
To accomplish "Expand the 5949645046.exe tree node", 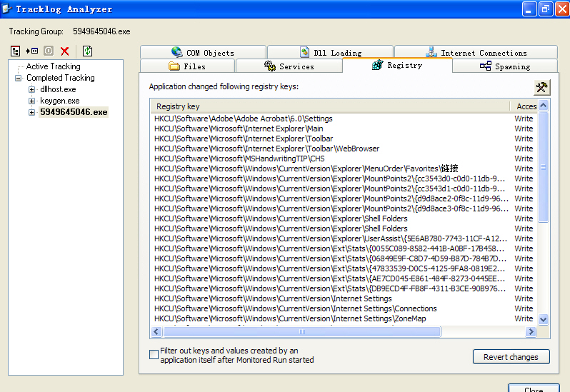I will pyautogui.click(x=31, y=112).
